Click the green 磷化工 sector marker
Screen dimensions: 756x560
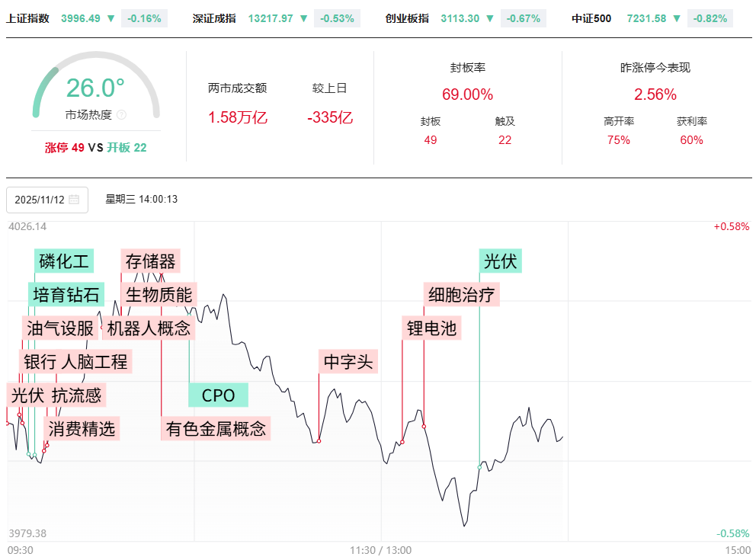(x=64, y=261)
